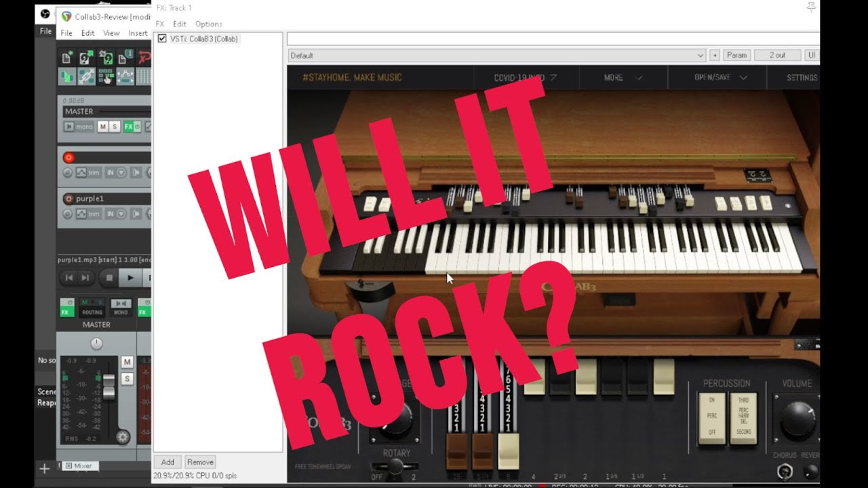Start playback with the Play button

tap(130, 277)
